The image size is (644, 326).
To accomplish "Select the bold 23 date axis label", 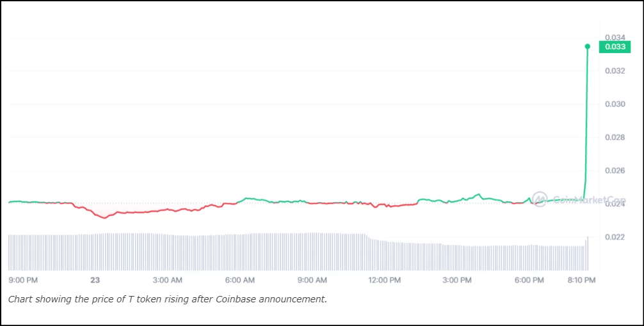I will point(95,280).
